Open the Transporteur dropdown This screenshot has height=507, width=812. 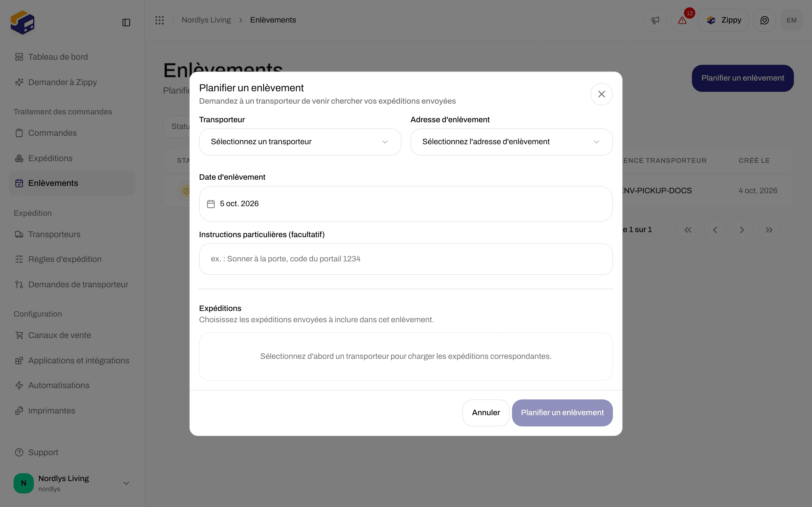pyautogui.click(x=300, y=142)
